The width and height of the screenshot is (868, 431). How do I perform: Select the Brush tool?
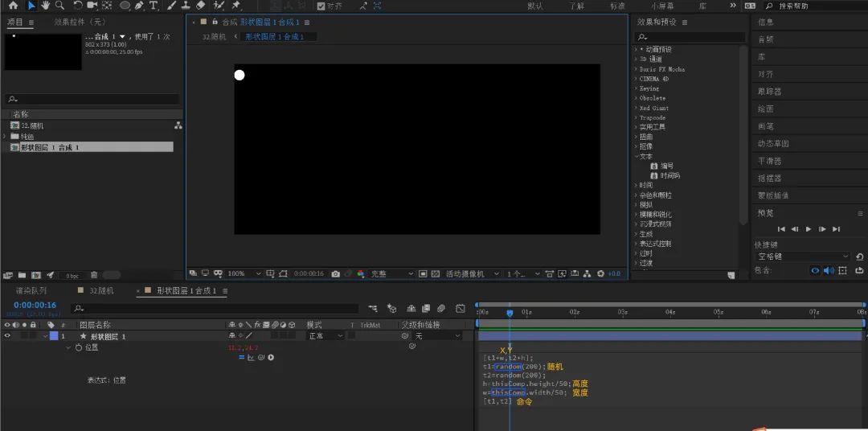pos(172,6)
